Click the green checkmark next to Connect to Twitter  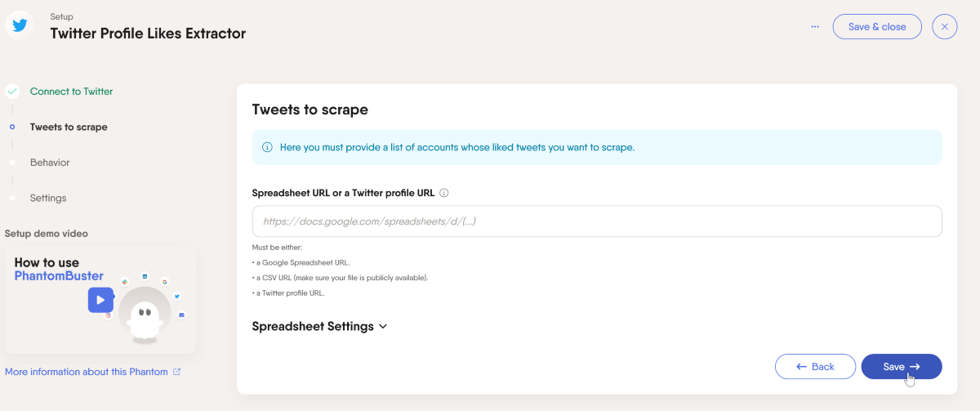coord(12,92)
